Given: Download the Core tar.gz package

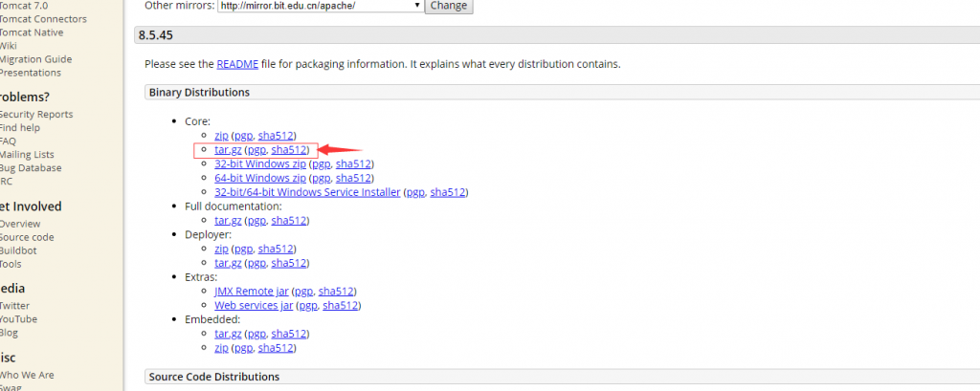Looking at the screenshot, I should (228, 150).
